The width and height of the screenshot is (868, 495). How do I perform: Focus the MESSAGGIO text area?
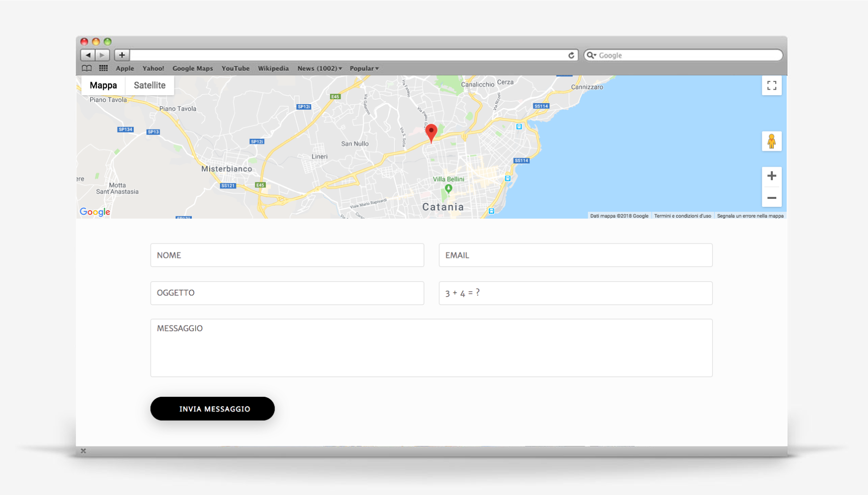pos(431,348)
